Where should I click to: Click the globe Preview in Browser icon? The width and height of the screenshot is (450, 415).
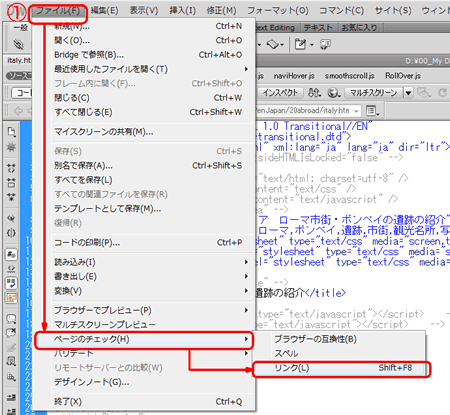pos(333,92)
